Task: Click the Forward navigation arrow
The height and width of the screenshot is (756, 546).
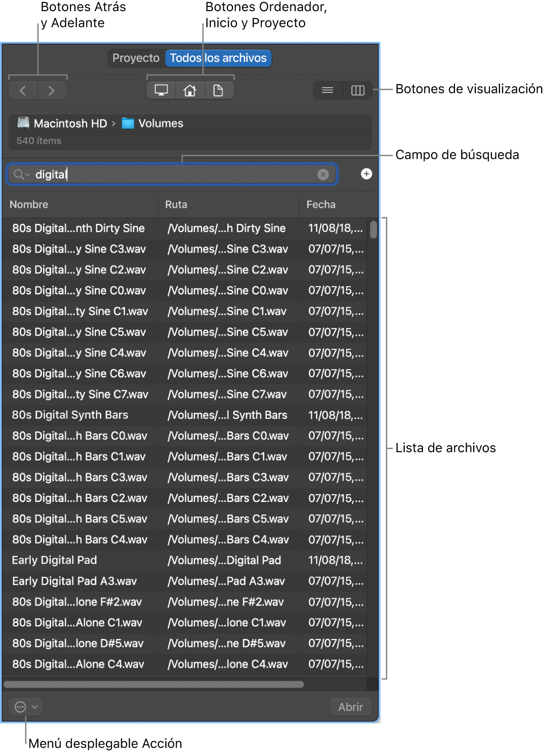Action: pyautogui.click(x=52, y=91)
